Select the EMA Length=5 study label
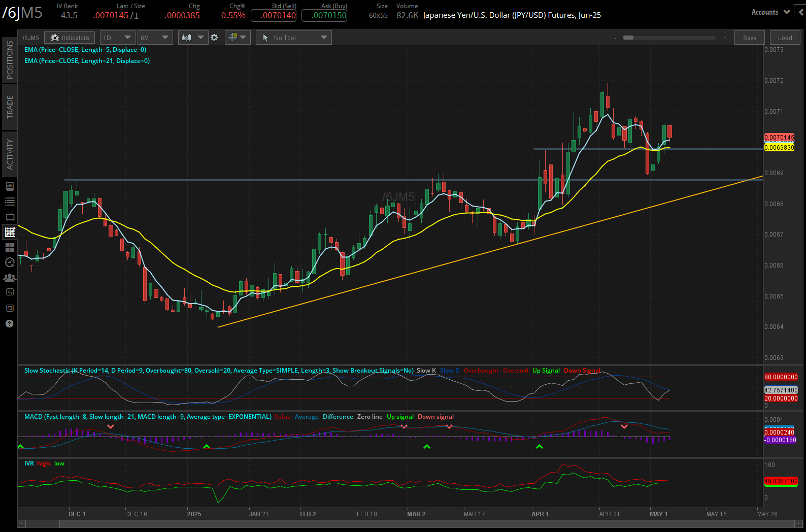Image resolution: width=806 pixels, height=532 pixels. (85, 50)
